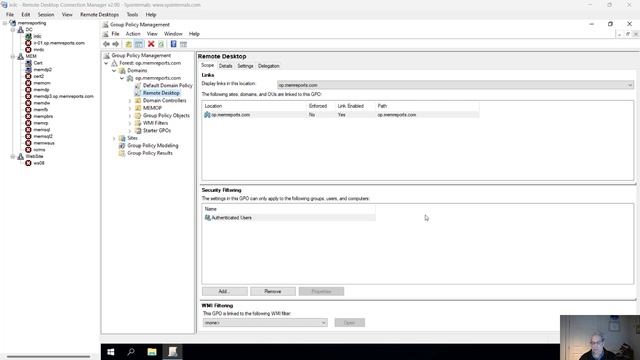This screenshot has width=640, height=360.
Task: Expand the Domain Controllers OU
Action: click(x=130, y=101)
